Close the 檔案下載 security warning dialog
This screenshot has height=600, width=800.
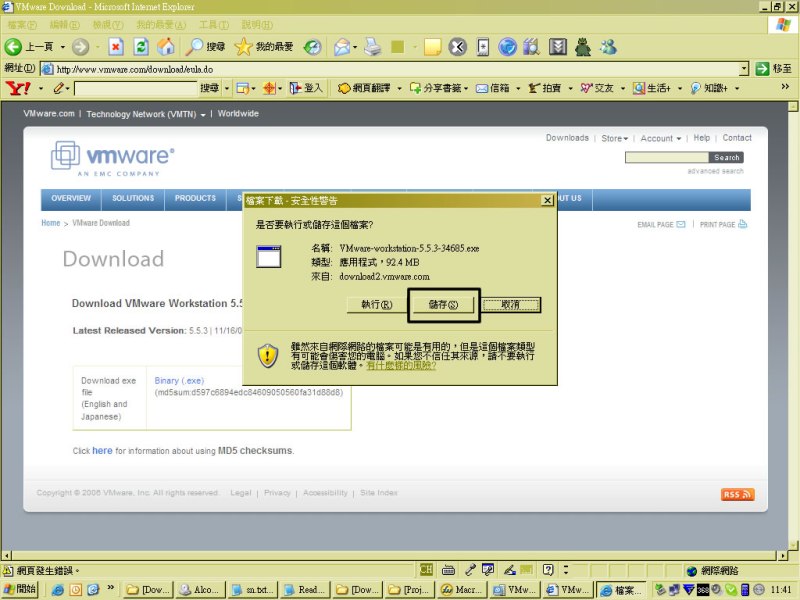547,201
